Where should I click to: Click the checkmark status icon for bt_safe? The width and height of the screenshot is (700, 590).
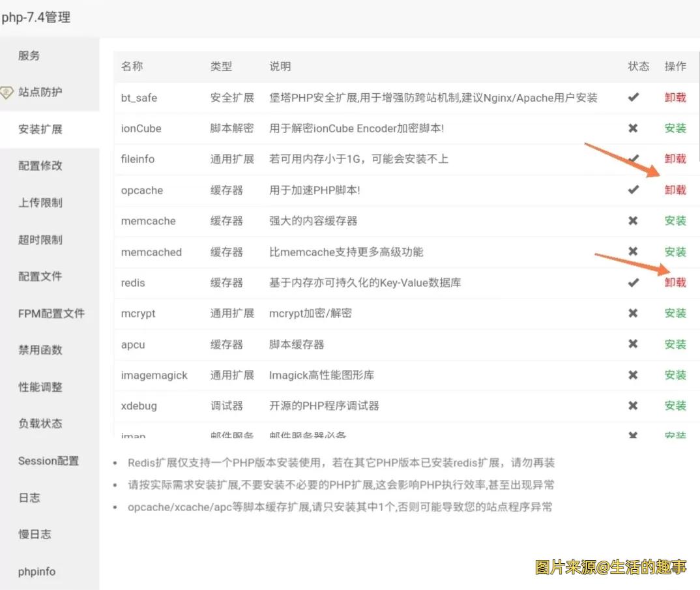pos(633,97)
